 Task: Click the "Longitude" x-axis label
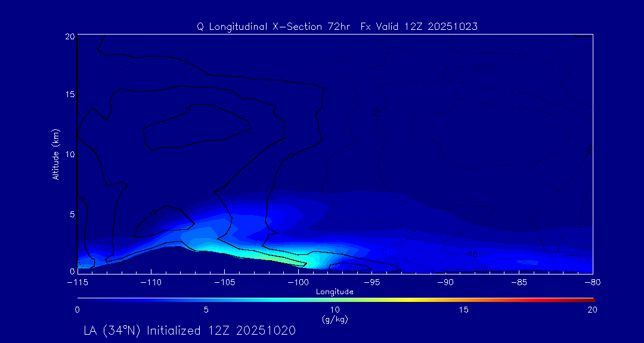pyautogui.click(x=335, y=292)
